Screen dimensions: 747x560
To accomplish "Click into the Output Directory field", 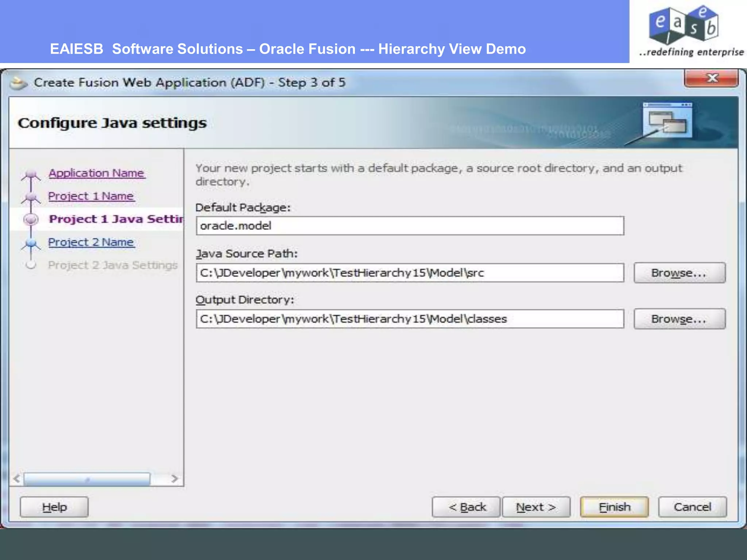I will coord(410,319).
